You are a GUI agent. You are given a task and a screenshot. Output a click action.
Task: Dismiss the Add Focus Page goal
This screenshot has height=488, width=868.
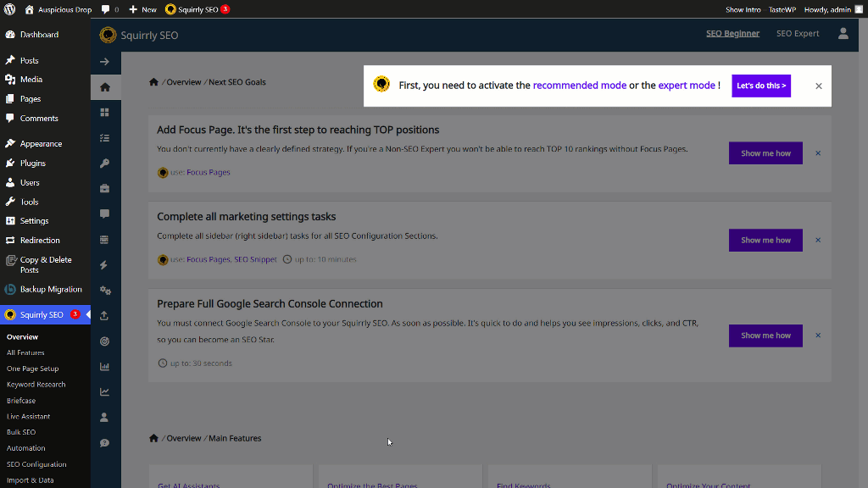pyautogui.click(x=818, y=153)
